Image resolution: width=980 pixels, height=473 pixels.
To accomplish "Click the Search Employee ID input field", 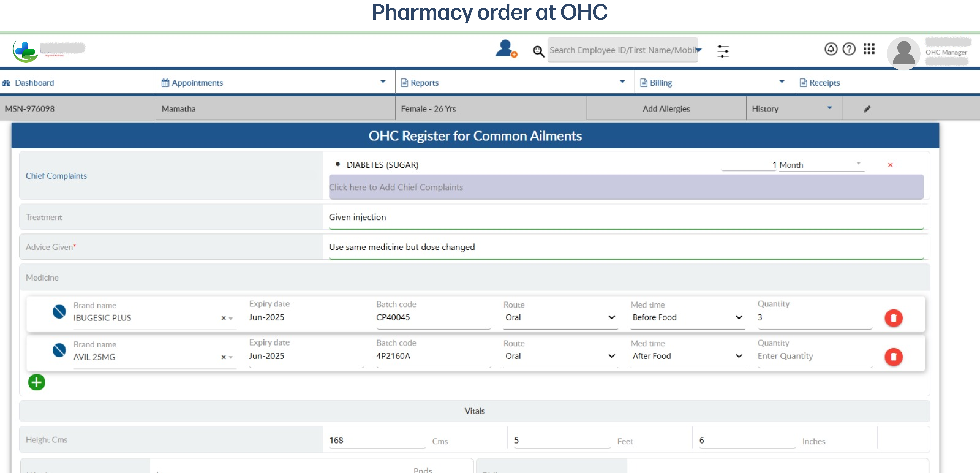I will coord(622,50).
